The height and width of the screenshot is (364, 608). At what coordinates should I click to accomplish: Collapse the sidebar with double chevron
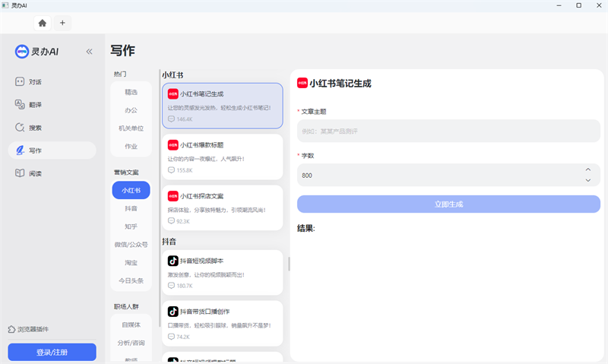89,52
